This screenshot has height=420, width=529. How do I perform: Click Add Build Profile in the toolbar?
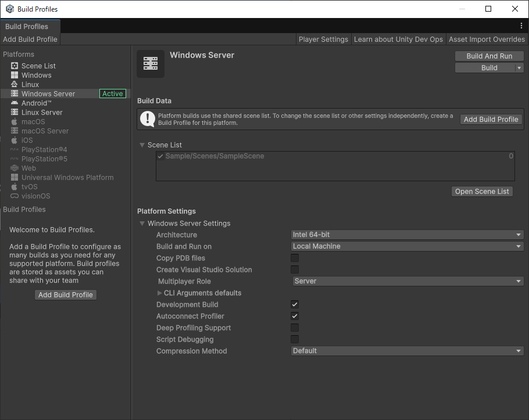click(30, 40)
